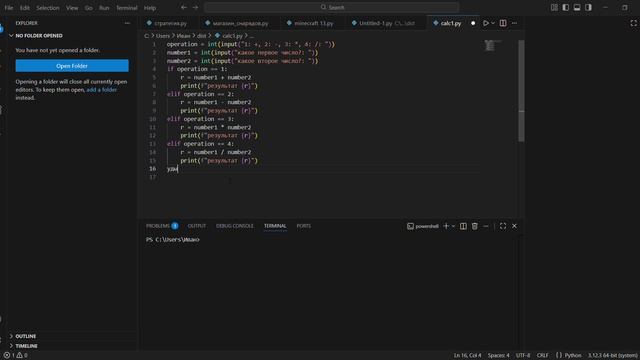Switch to DEBUG CONSOLE panel tab
640x360 pixels.
pyautogui.click(x=235, y=226)
